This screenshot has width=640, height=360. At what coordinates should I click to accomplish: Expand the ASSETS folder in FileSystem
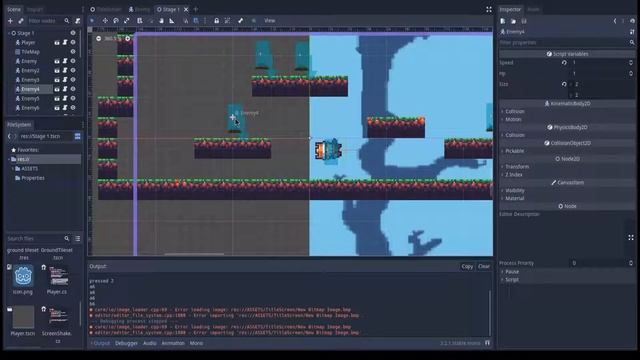(x=13, y=169)
